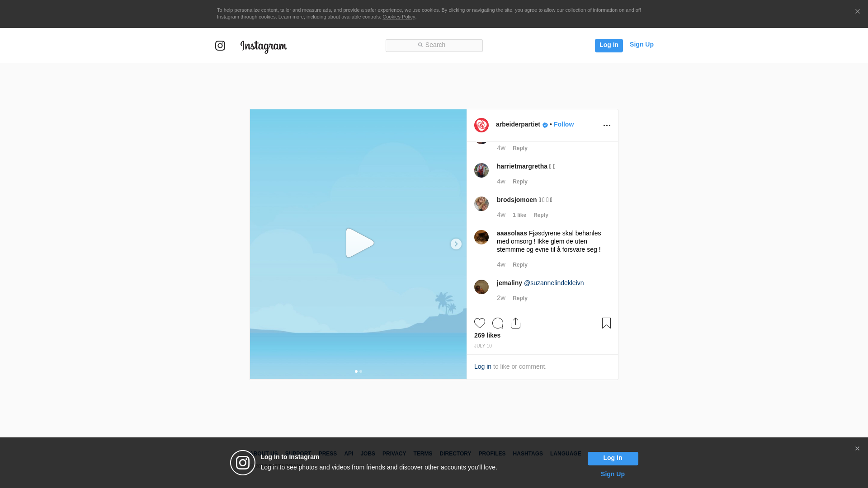Click Follow next to arbeiderpartiet
The image size is (868, 488).
point(563,124)
